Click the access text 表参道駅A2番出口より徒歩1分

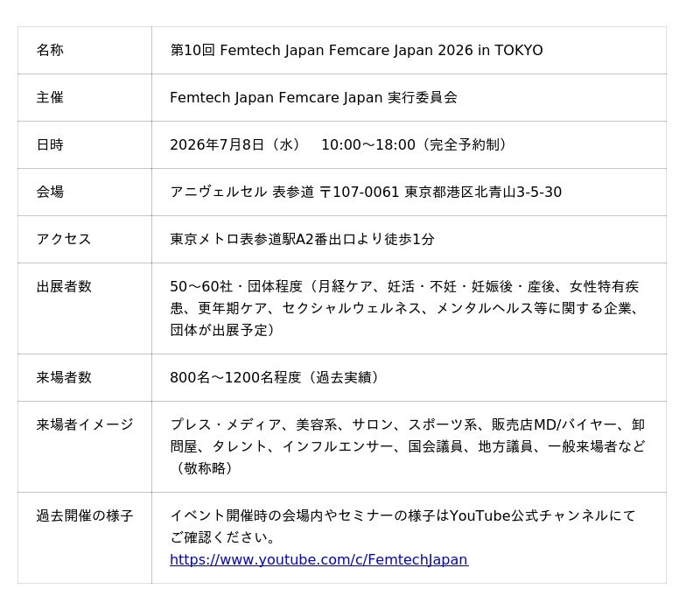302,239
